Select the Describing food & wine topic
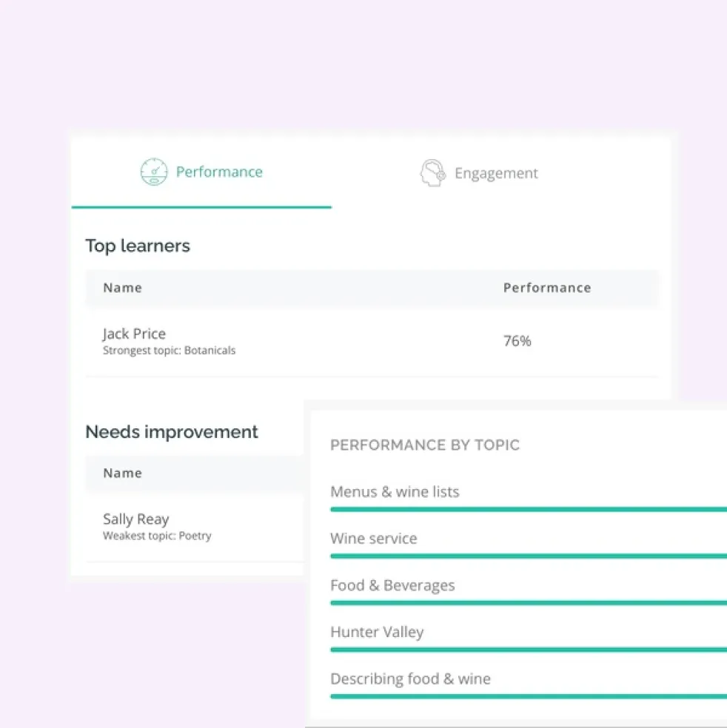This screenshot has height=728, width=727. pyautogui.click(x=411, y=678)
